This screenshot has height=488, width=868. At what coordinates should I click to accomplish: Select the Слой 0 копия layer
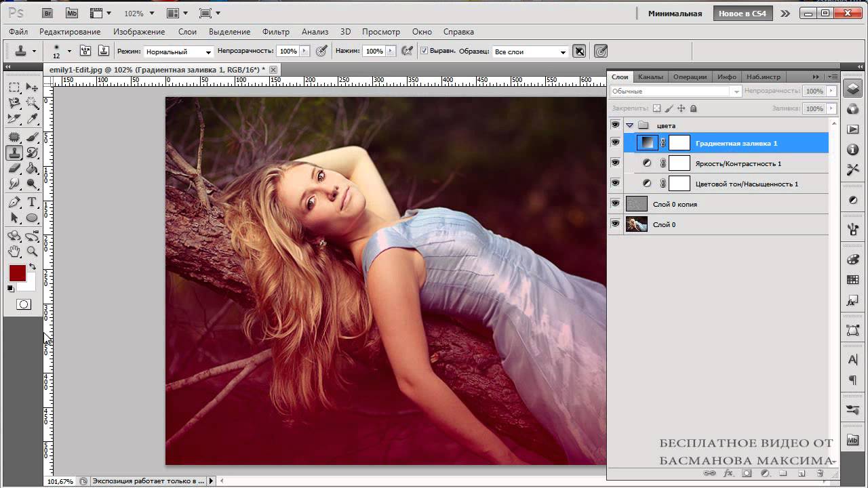(x=726, y=204)
